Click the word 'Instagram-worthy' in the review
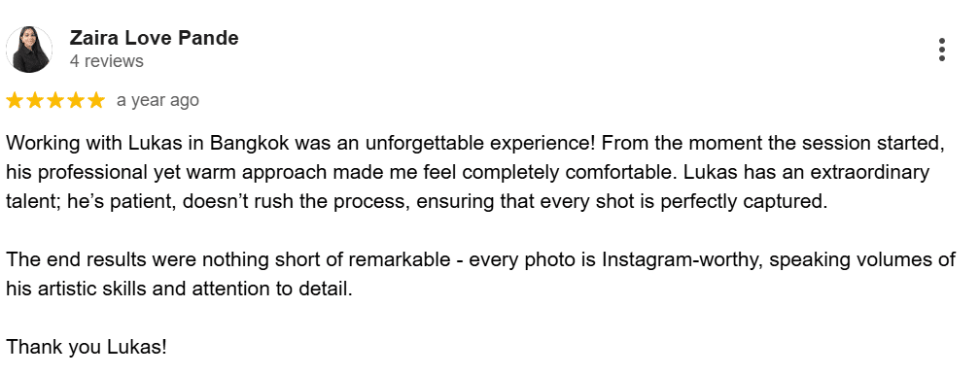Viewport: 980px width, 375px height. point(682,260)
